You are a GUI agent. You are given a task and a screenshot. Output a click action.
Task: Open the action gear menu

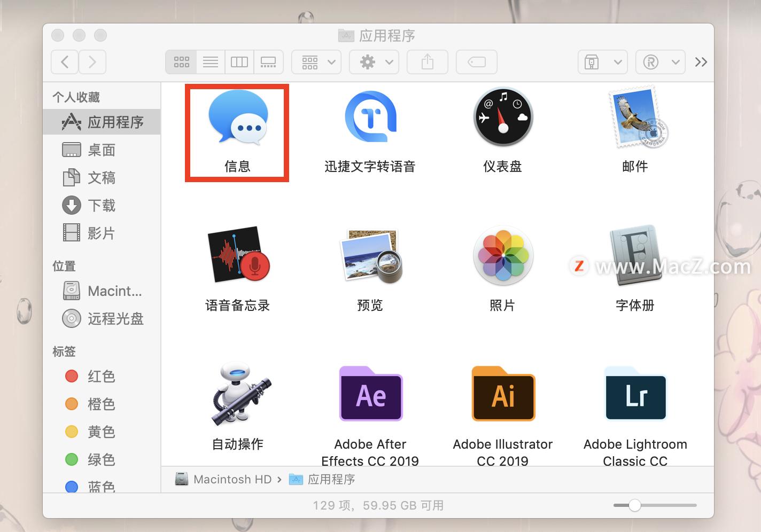[374, 61]
